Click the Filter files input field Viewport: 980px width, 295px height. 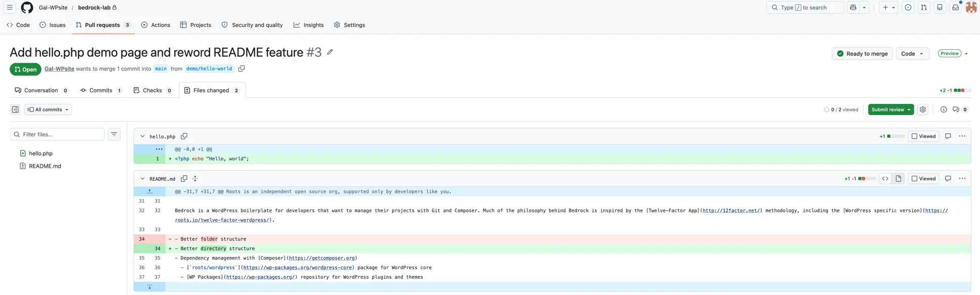(x=57, y=134)
